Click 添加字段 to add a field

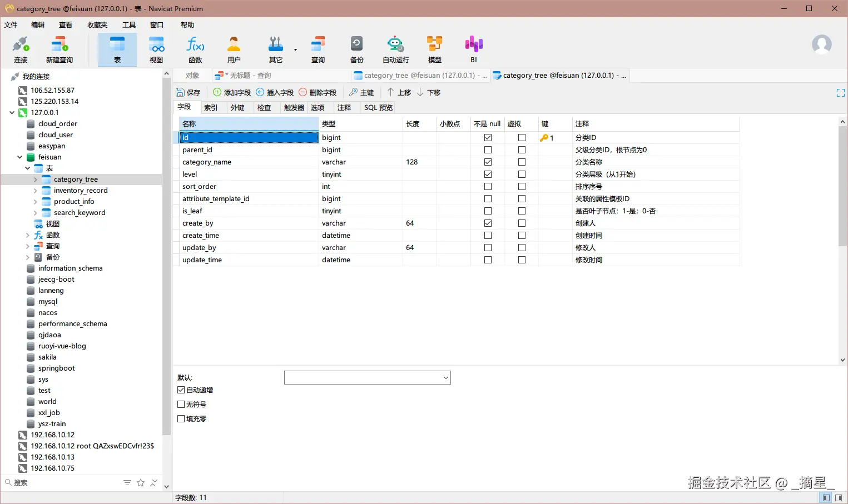232,92
